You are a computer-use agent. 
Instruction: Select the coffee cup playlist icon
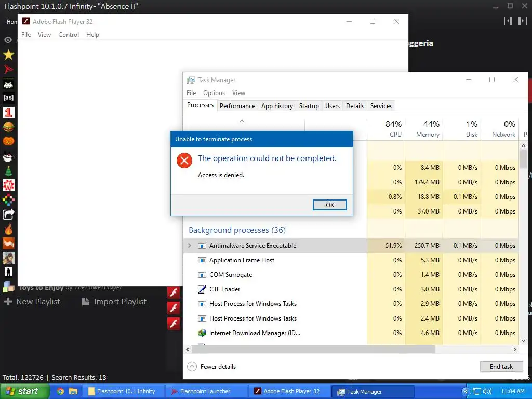tap(8, 156)
